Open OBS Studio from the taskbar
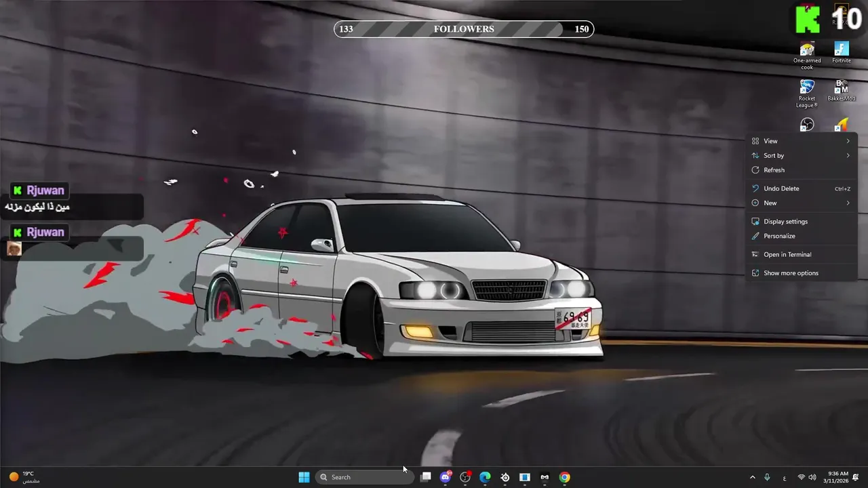868x488 pixels. coord(465,477)
